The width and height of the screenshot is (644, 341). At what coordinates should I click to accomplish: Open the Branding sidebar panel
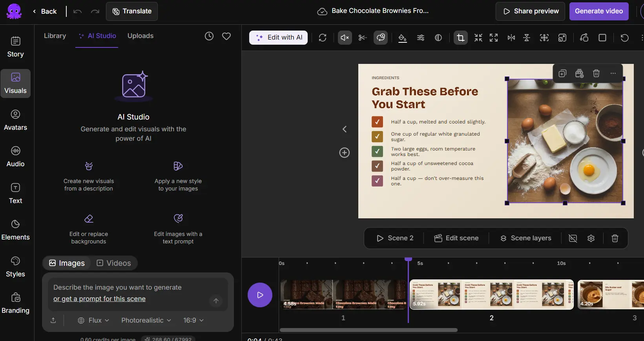click(x=15, y=303)
